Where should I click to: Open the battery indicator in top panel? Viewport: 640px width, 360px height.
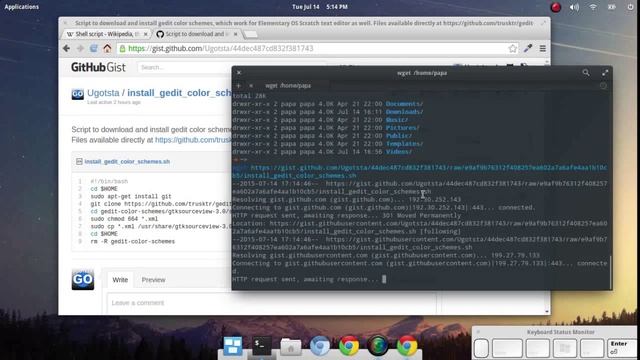[x=611, y=7]
